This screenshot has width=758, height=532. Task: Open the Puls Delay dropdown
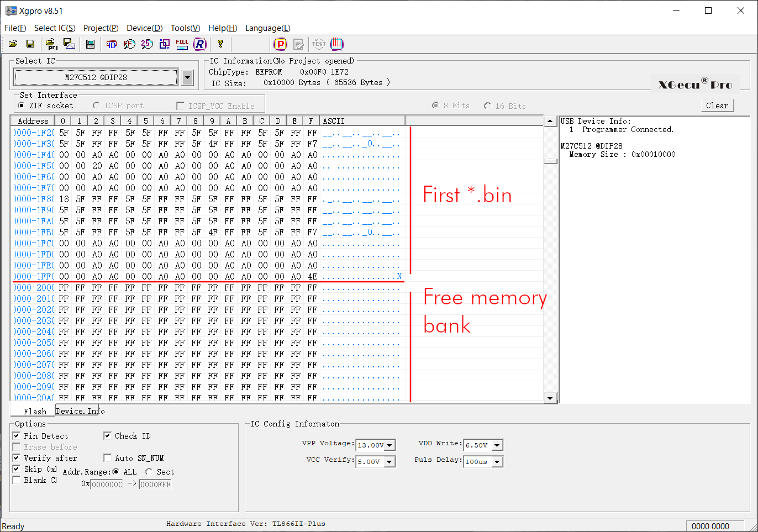tap(497, 462)
